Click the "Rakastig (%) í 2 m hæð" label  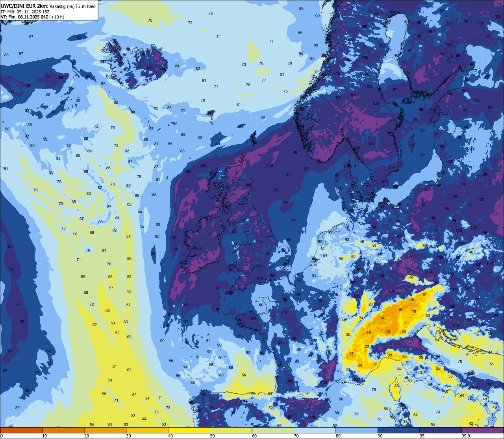73,6
